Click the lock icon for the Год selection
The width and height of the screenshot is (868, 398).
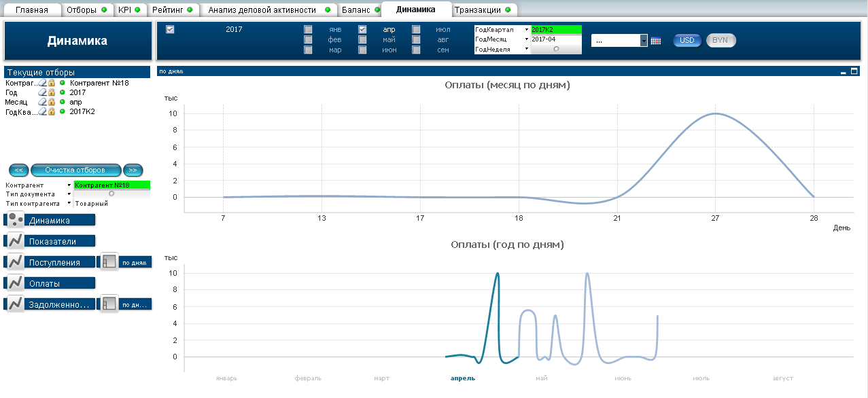click(52, 92)
